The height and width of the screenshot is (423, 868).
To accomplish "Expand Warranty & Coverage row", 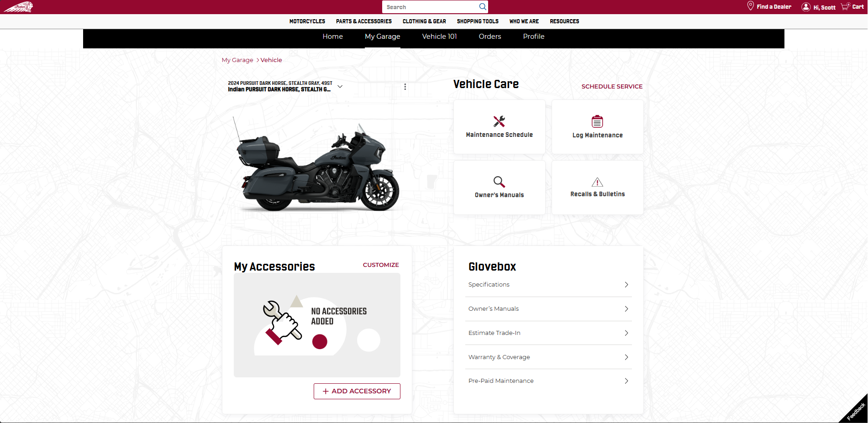I will (626, 357).
